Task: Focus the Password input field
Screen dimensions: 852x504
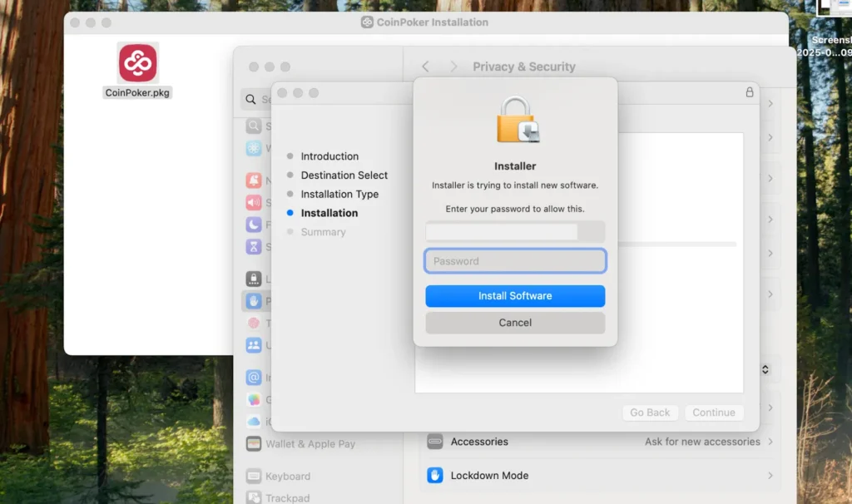Action: [515, 261]
